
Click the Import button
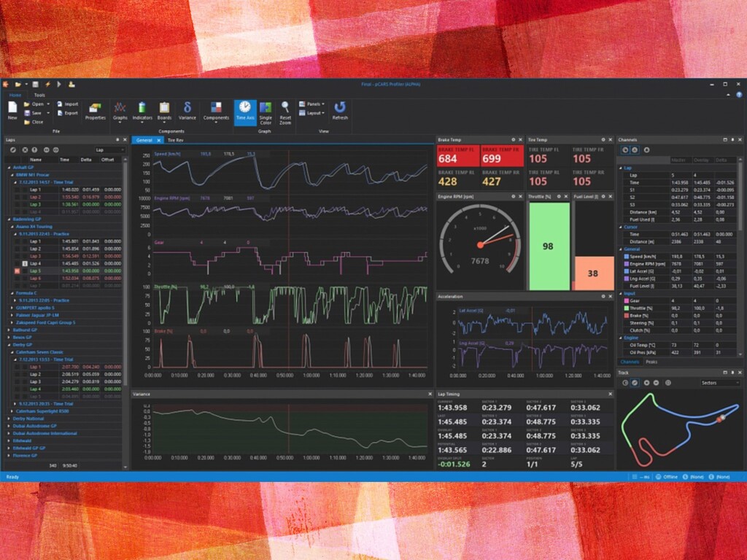pyautogui.click(x=68, y=104)
